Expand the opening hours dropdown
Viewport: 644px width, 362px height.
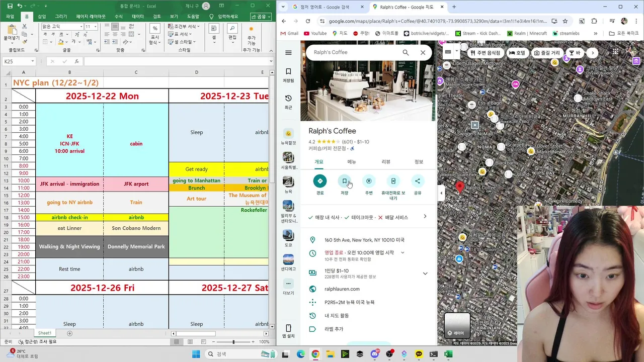[x=403, y=253]
